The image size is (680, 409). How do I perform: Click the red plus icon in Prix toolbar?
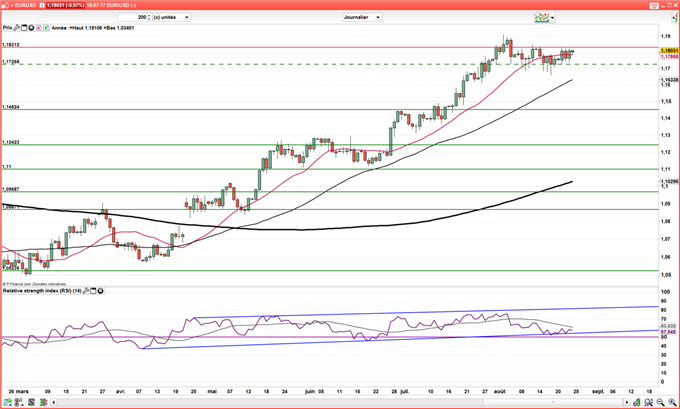(x=39, y=28)
